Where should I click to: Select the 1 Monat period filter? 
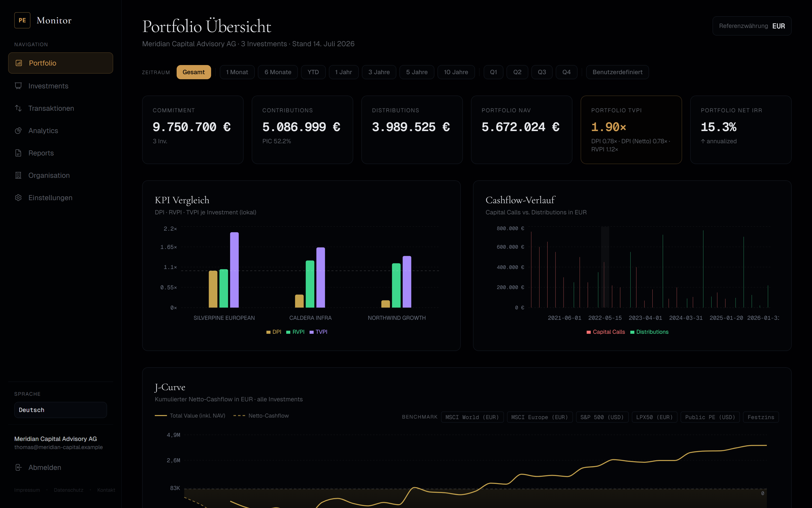(237, 72)
